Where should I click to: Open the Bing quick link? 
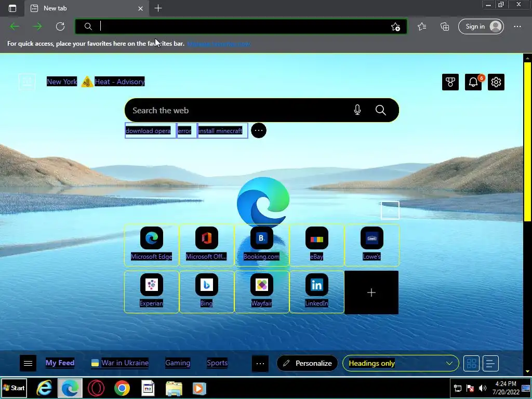tap(206, 291)
